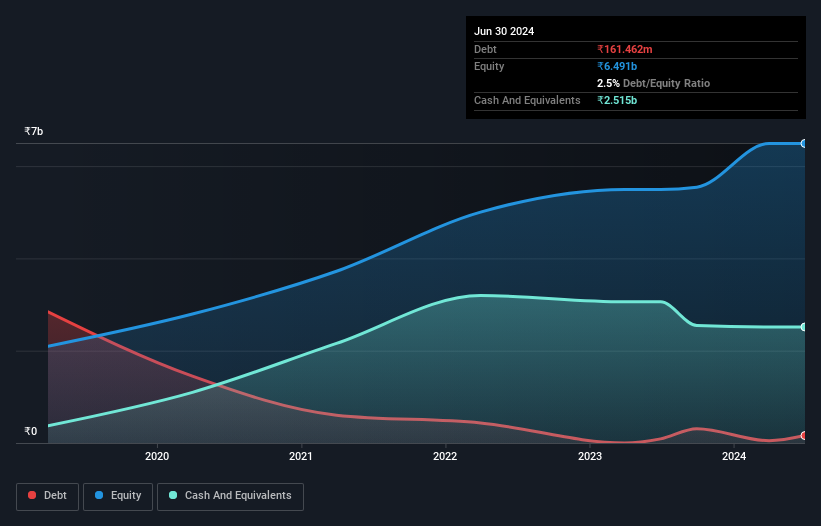Click the teal Cash endpoint marker

point(804,327)
